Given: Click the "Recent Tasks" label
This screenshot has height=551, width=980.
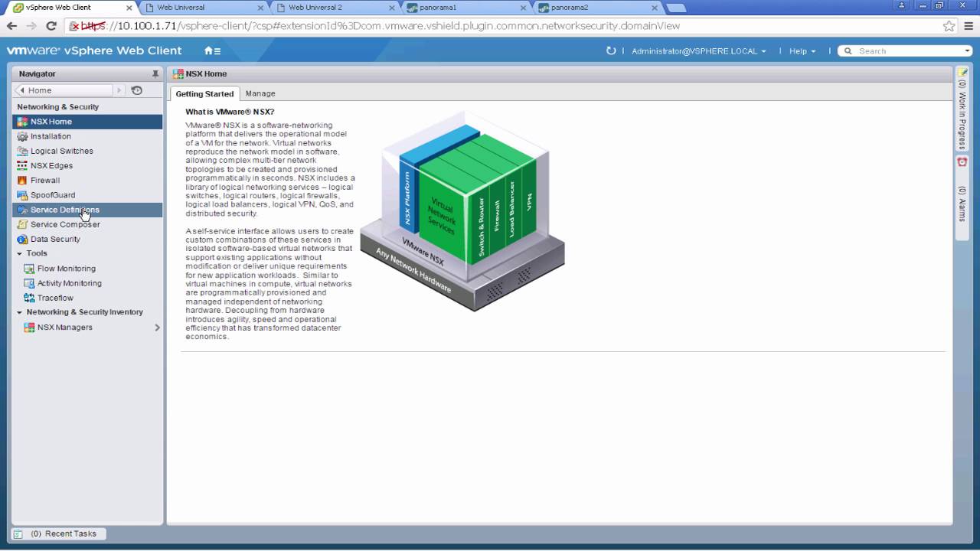Looking at the screenshot, I should (x=70, y=534).
